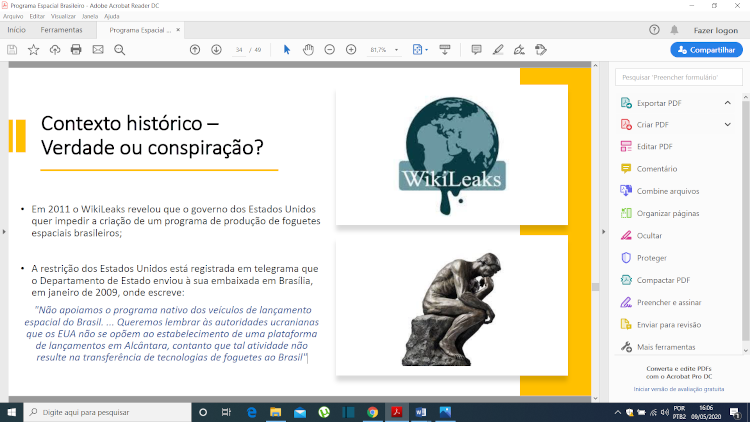Click the stamp tool icon

point(540,50)
